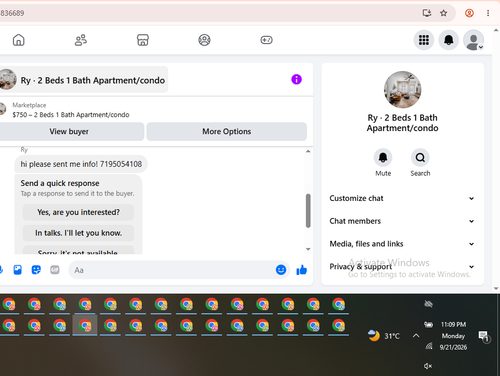The height and width of the screenshot is (376, 500).
Task: Choose a sticker from the composer
Action: click(36, 270)
